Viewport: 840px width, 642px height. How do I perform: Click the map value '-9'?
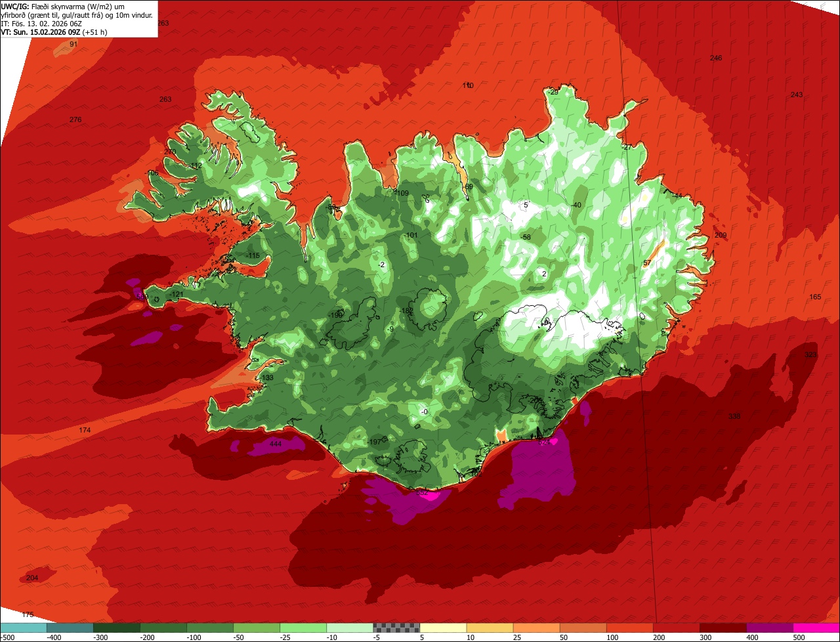pyautogui.click(x=391, y=329)
